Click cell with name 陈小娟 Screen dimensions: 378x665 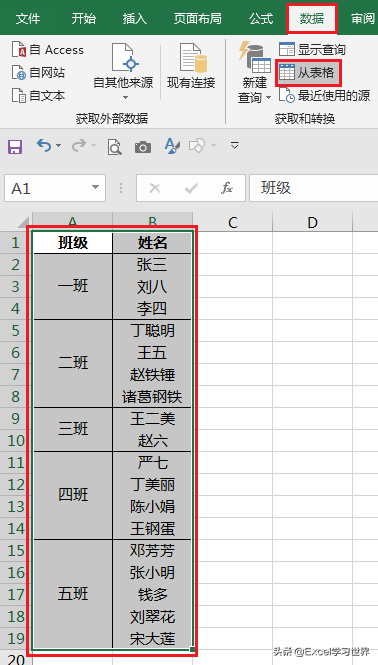[152, 506]
